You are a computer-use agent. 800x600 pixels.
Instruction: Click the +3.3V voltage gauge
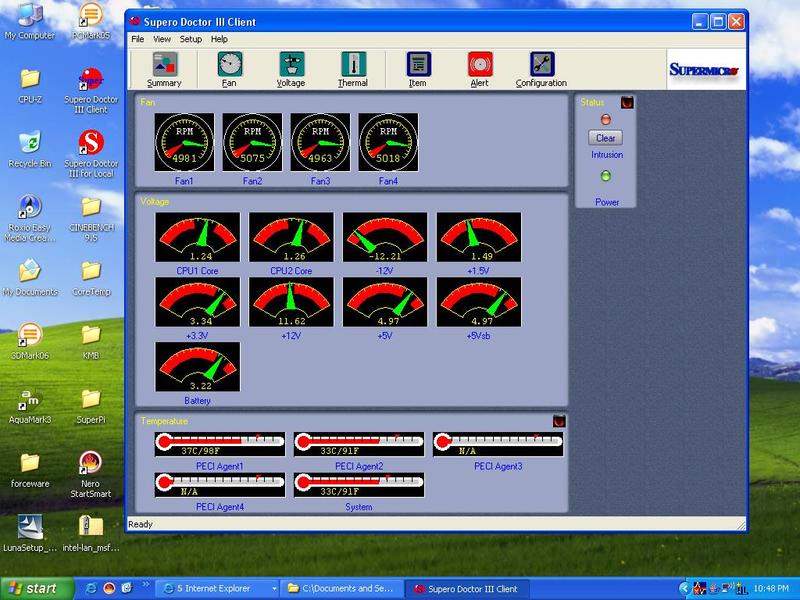click(x=197, y=302)
